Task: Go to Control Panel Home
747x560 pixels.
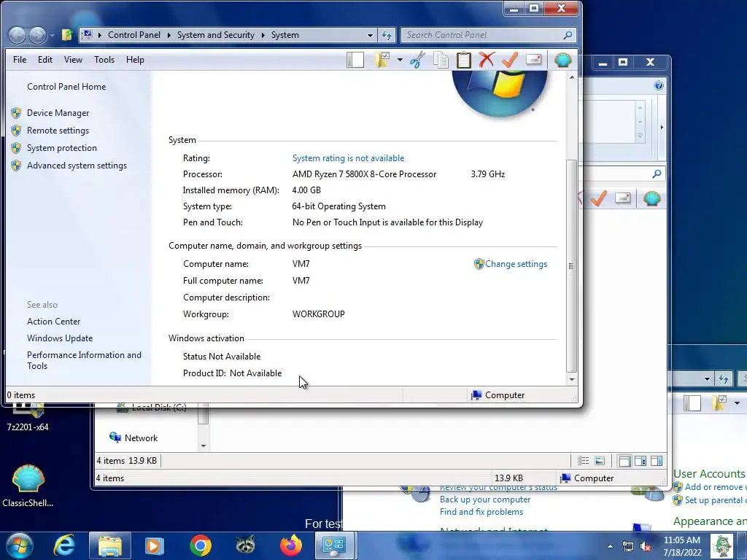Action: [x=66, y=87]
